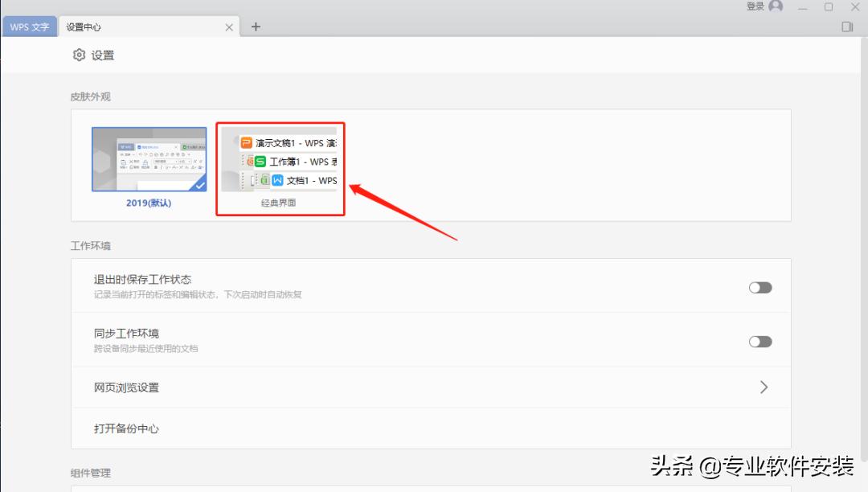
Task: Select the 设置中心 tab
Action: [x=149, y=27]
